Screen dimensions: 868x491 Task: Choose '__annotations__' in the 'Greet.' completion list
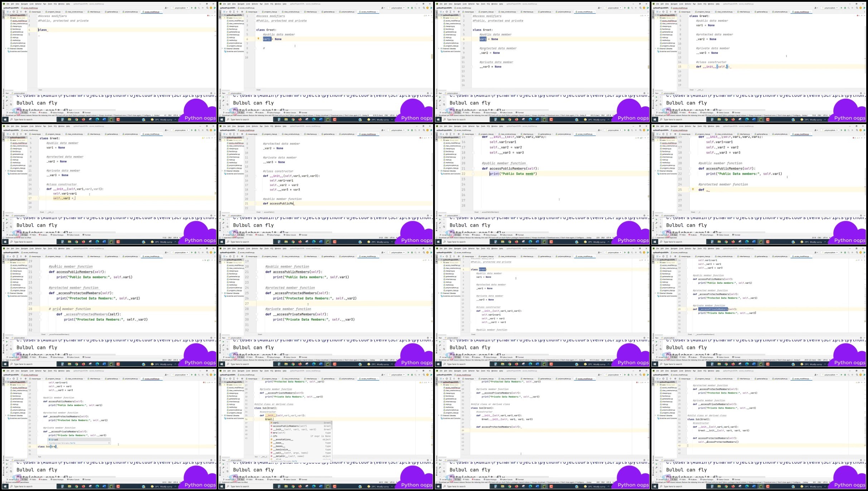pyautogui.click(x=301, y=440)
